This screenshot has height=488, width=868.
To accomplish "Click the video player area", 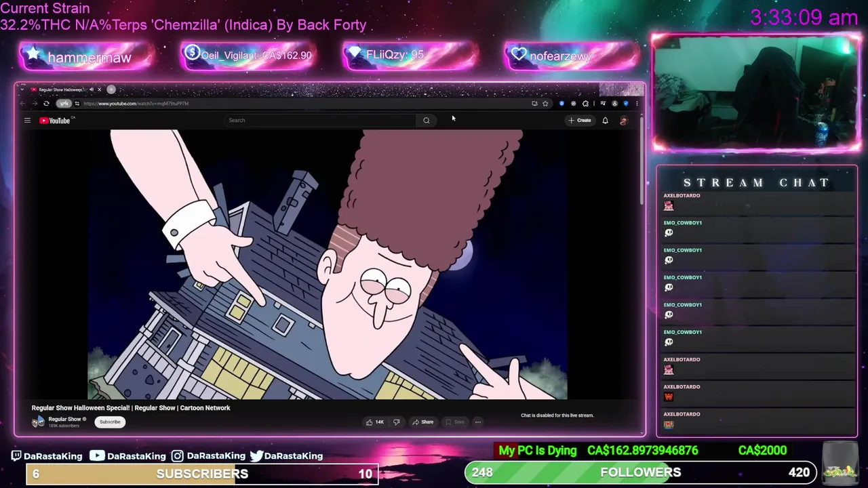I will [x=328, y=264].
